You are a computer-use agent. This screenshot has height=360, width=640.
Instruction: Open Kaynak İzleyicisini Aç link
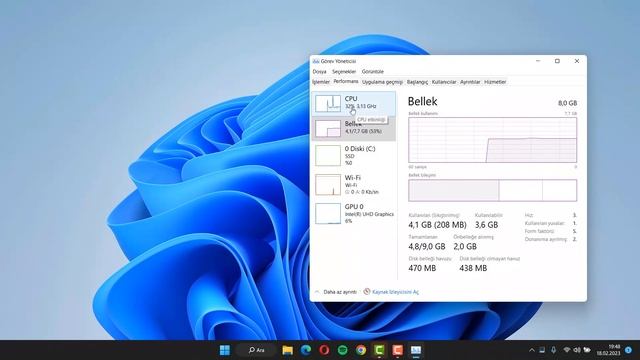(x=395, y=292)
